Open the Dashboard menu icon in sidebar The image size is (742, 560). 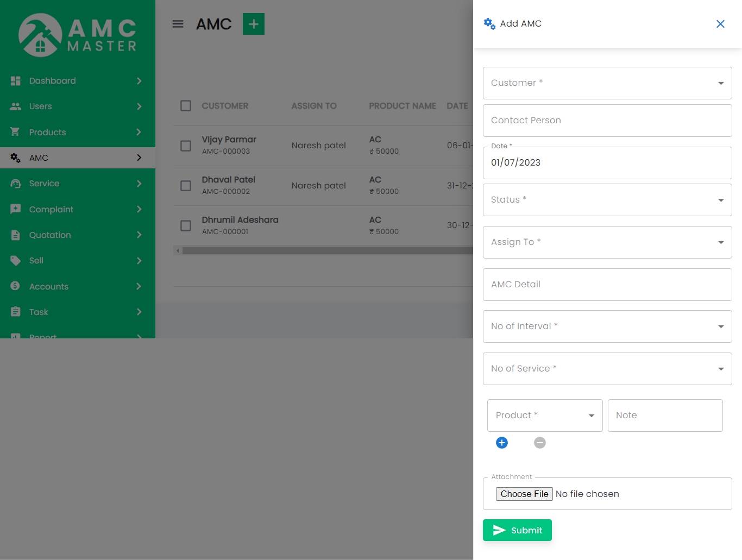click(x=16, y=80)
